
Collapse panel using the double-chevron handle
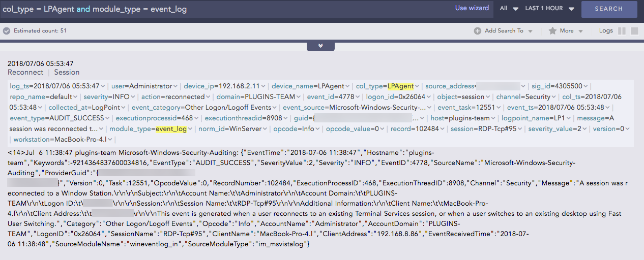[320, 46]
